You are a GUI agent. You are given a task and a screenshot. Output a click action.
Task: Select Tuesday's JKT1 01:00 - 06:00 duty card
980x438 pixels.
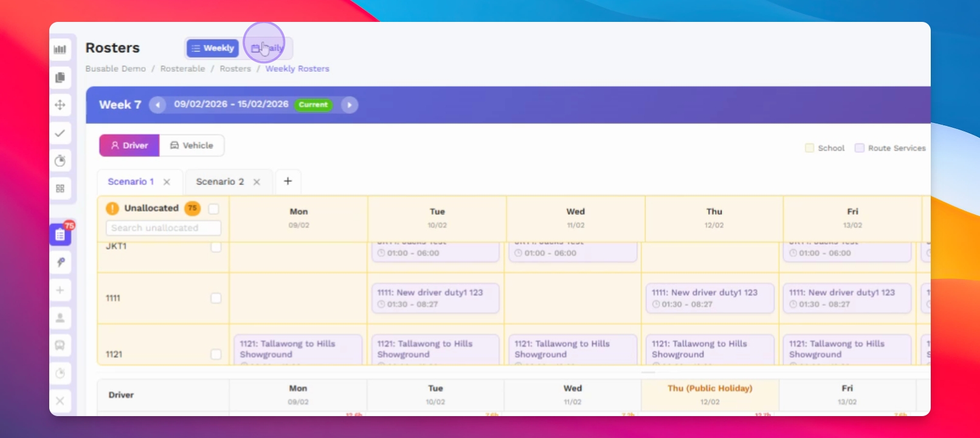(435, 252)
